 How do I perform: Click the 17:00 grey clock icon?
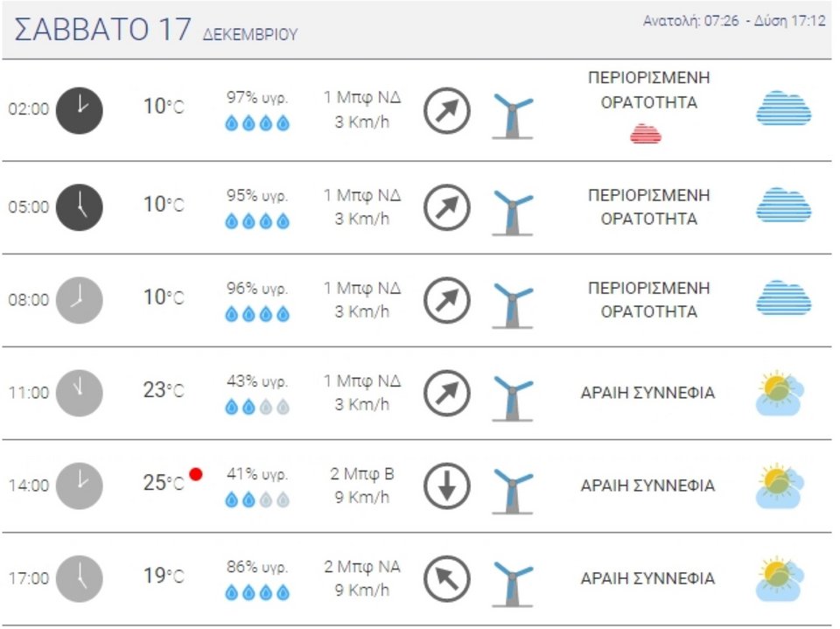[80, 578]
